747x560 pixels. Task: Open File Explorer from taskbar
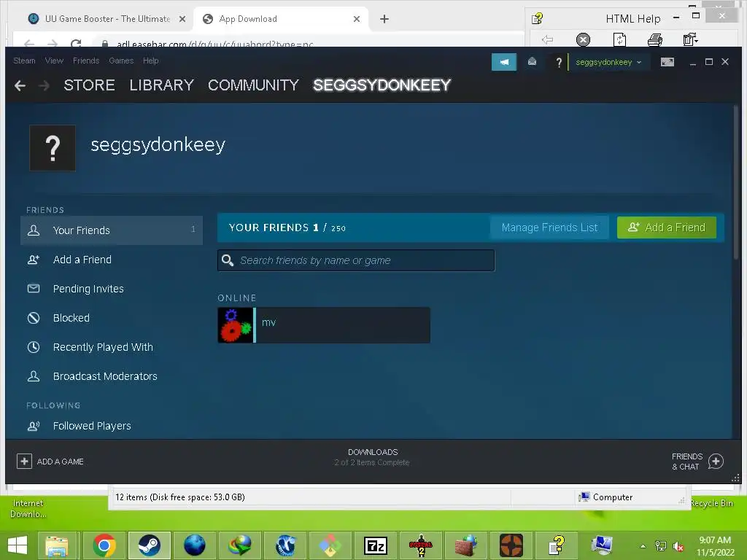(x=57, y=545)
